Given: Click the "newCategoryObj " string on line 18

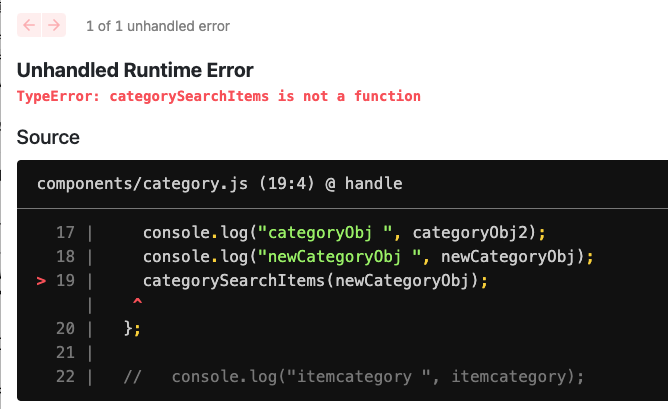Looking at the screenshot, I should pos(345,257).
